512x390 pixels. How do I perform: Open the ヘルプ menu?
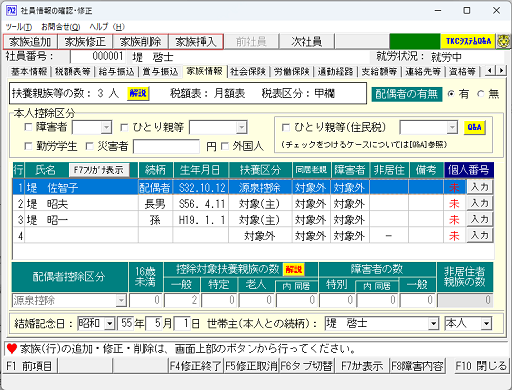coord(107,27)
